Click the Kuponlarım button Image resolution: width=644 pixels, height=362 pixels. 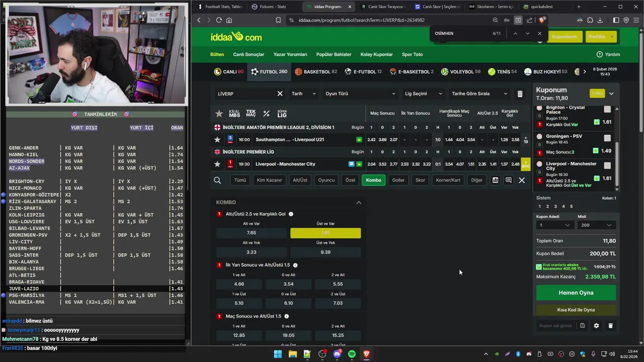(x=564, y=37)
